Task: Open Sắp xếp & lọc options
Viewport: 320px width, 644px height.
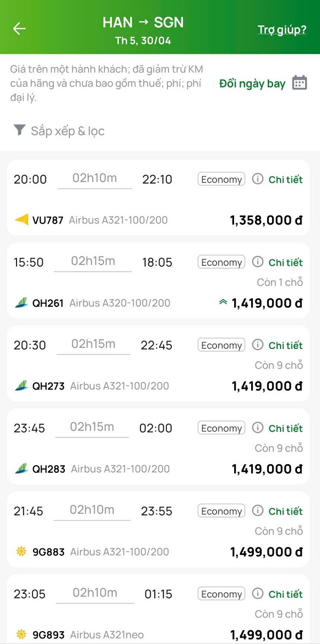Action: pos(67,131)
